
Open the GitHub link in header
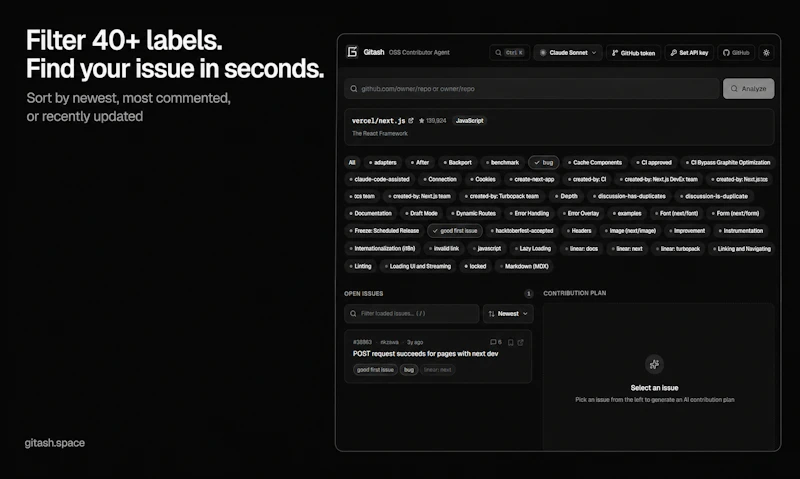[x=736, y=53]
